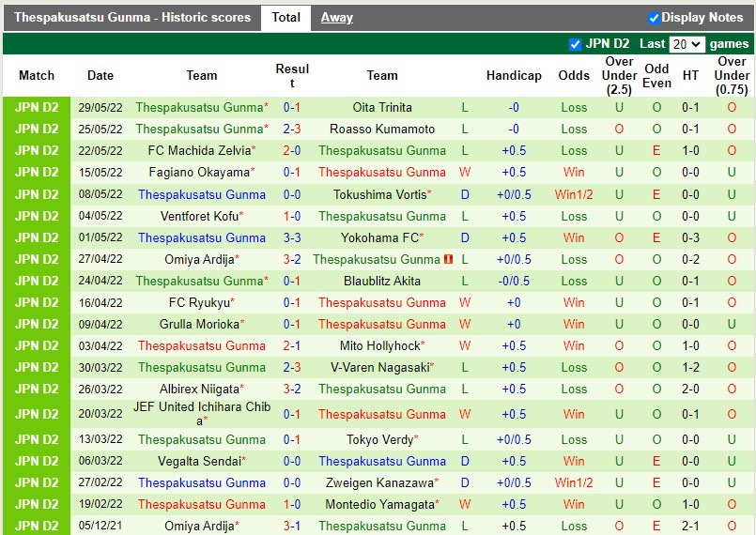
Task: Click the 2-3 result on 25/05/22
Action: tap(292, 130)
